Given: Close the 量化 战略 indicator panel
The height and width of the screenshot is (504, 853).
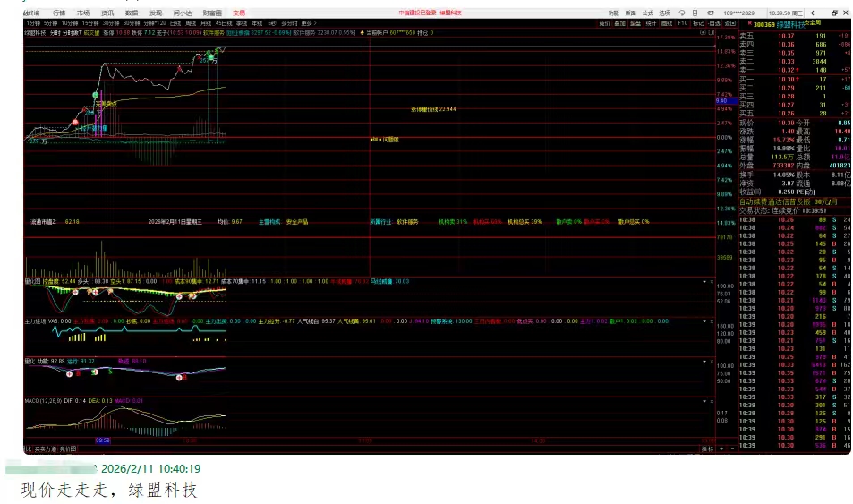Looking at the screenshot, I should pyautogui.click(x=712, y=362).
